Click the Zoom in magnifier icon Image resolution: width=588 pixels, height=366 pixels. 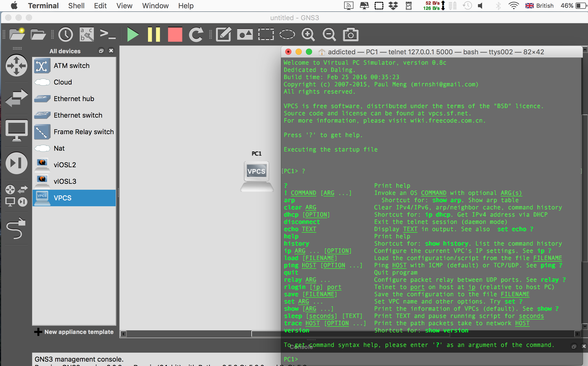[x=308, y=34]
